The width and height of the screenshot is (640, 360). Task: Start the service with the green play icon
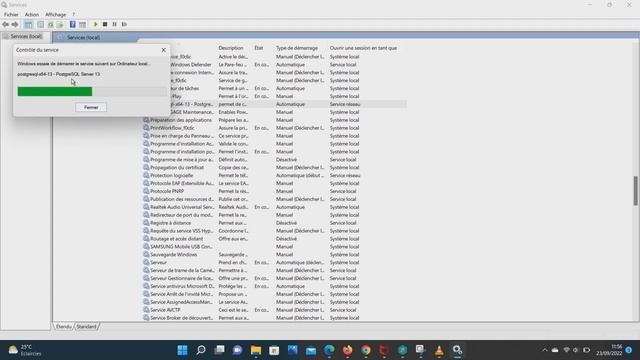click(96, 24)
